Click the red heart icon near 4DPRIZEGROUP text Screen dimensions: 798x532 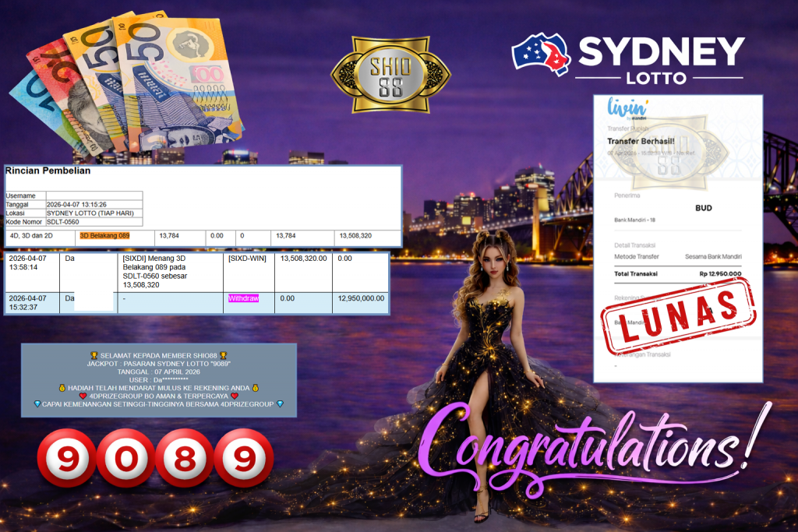[83, 396]
